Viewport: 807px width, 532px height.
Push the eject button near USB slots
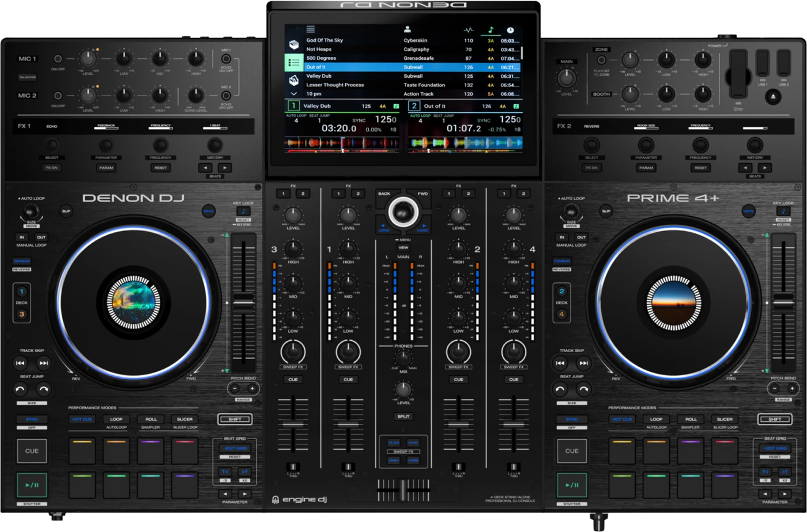pos(773,97)
